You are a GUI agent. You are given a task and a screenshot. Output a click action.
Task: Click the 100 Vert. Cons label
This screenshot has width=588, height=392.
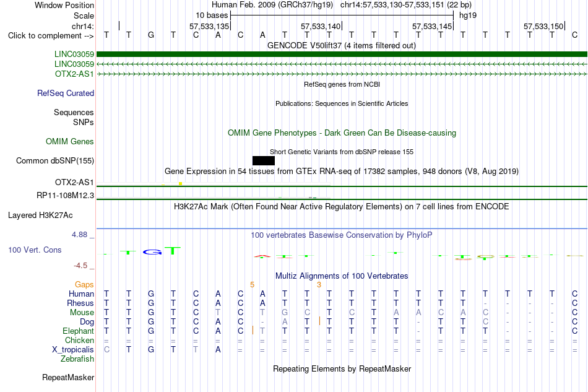pyautogui.click(x=35, y=250)
